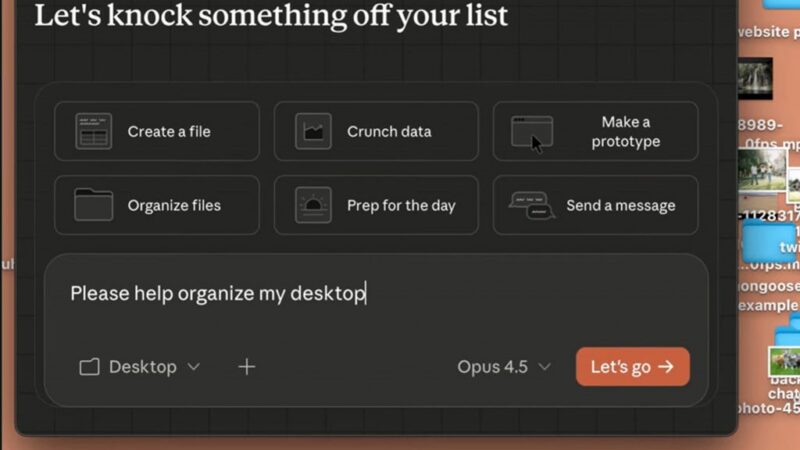The image size is (800, 450).
Task: Click the Organize files folder icon
Action: (x=93, y=205)
